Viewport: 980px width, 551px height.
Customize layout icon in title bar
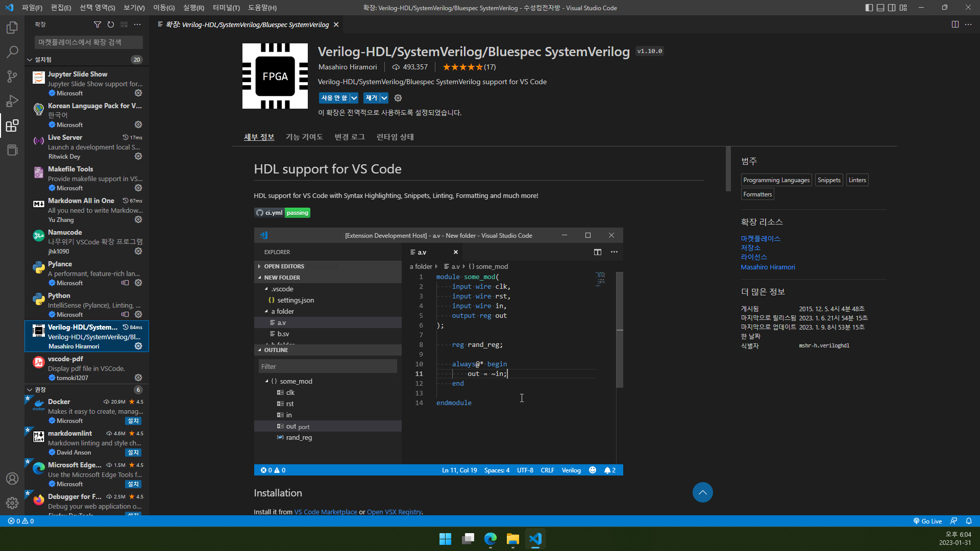pos(903,8)
